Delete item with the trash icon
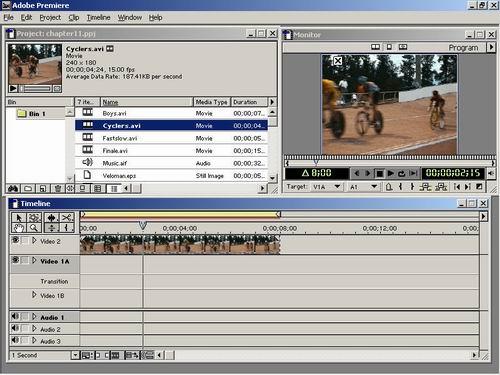The width and height of the screenshot is (500, 375). point(58,189)
